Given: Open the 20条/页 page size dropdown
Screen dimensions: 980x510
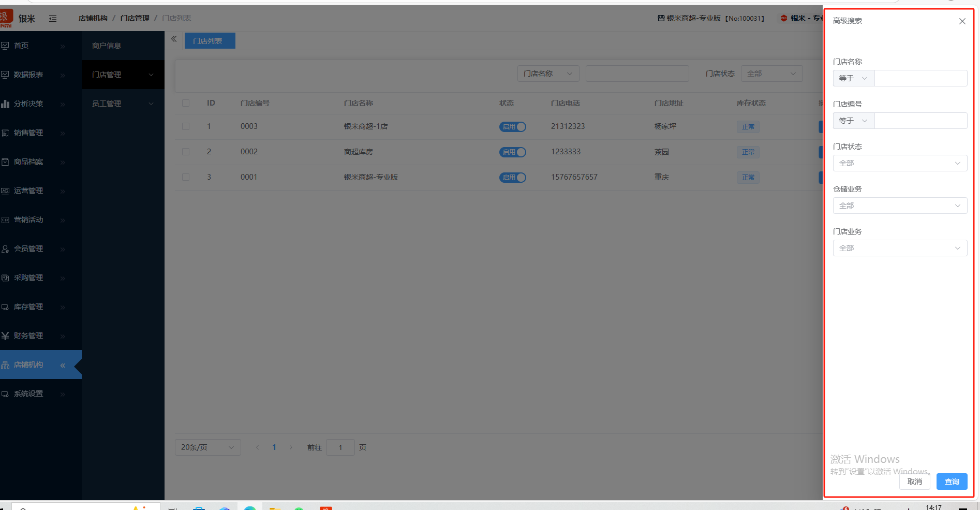Looking at the screenshot, I should tap(207, 447).
